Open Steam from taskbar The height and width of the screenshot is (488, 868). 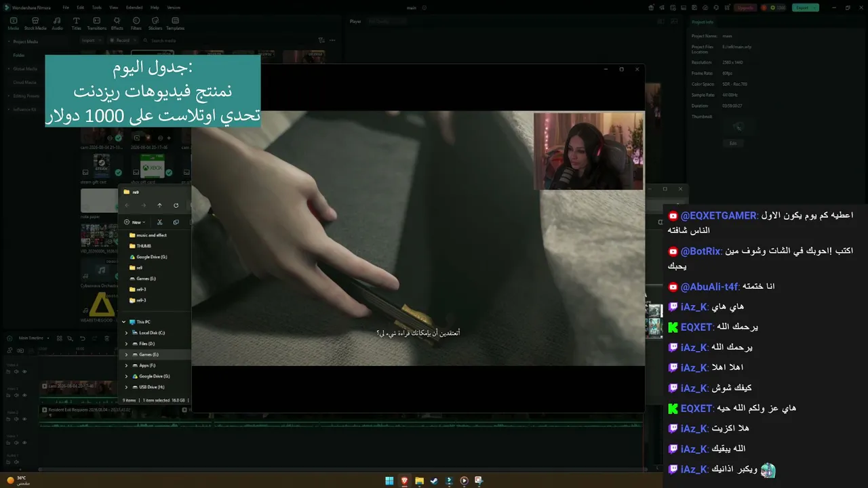pos(434,481)
